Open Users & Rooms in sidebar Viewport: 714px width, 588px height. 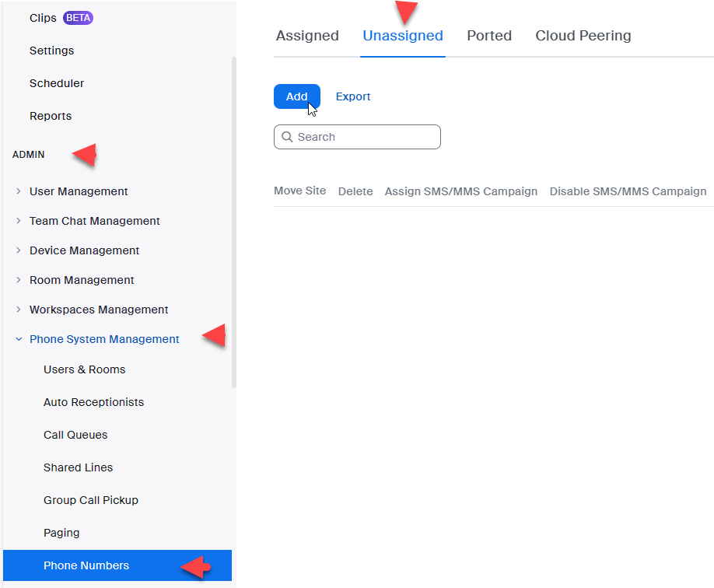84,369
